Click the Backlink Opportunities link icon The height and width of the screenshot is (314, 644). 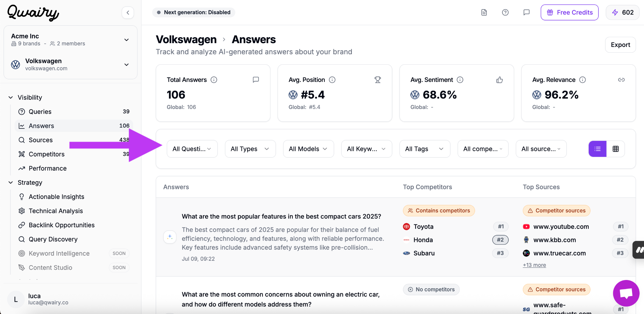[22, 225]
